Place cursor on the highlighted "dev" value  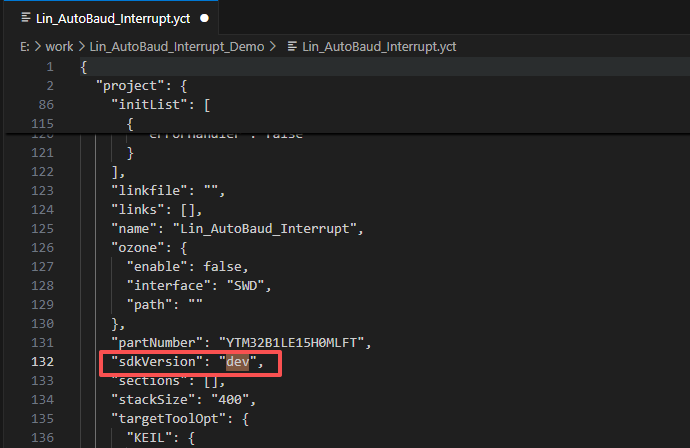[236, 361]
